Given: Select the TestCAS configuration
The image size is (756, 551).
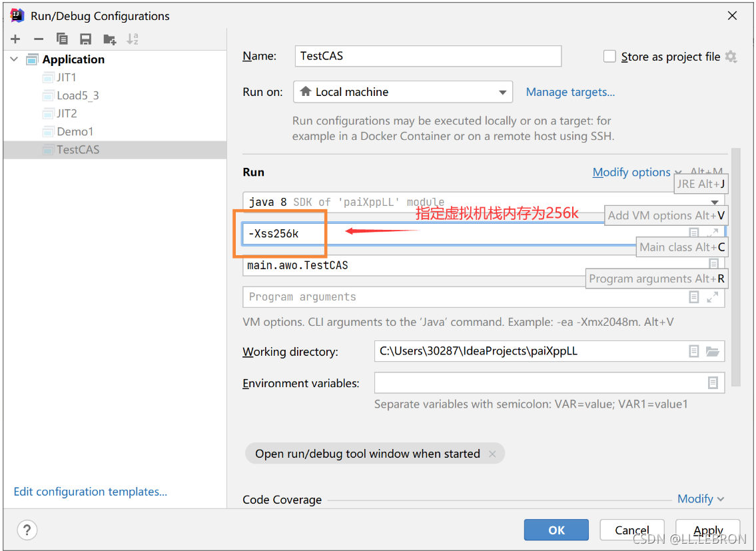Looking at the screenshot, I should coord(115,149).
